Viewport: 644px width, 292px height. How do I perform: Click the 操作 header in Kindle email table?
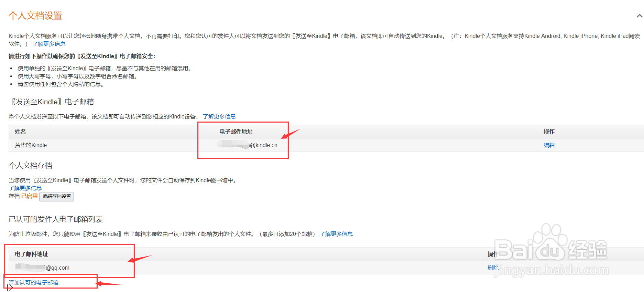pyautogui.click(x=549, y=132)
